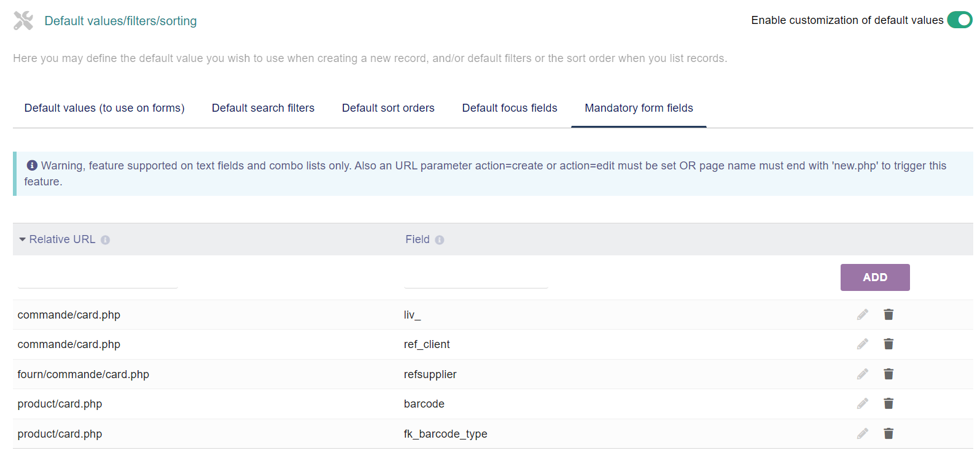The height and width of the screenshot is (453, 980).
Task: Edit the liv_ mandatory field row
Action: [x=863, y=315]
